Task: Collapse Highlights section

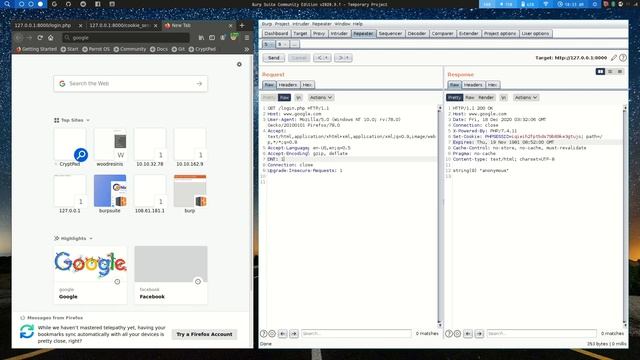Action: click(x=91, y=238)
